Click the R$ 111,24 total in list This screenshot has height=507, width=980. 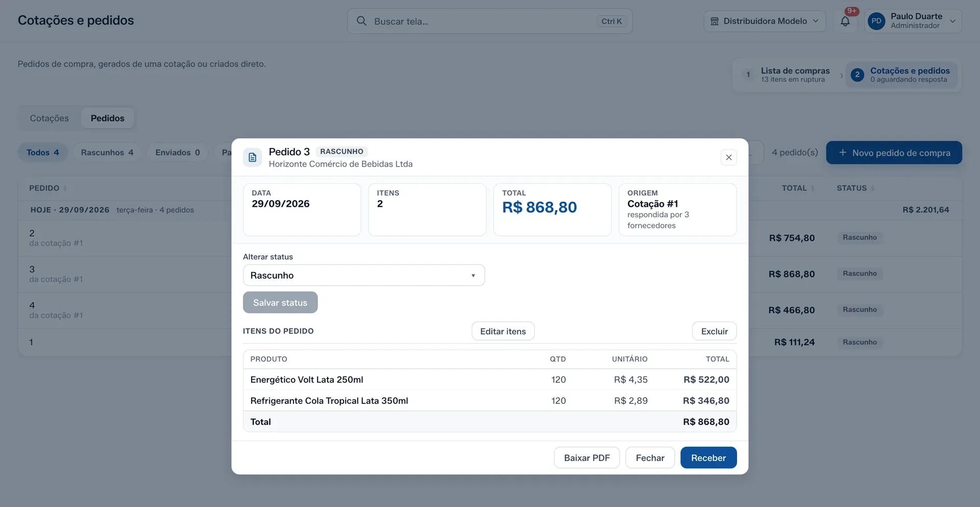(794, 342)
